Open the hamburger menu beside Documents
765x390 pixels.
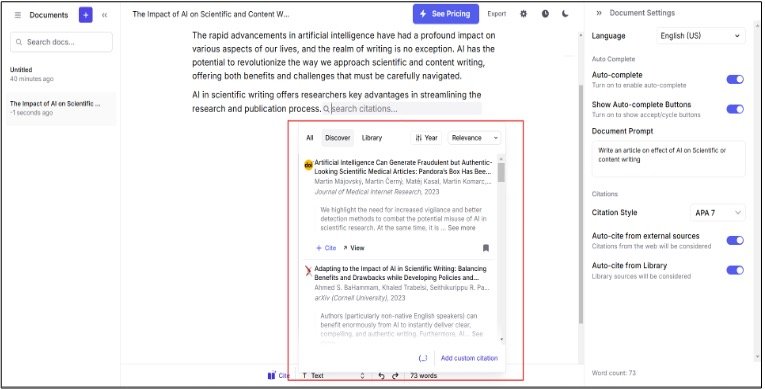click(x=18, y=15)
